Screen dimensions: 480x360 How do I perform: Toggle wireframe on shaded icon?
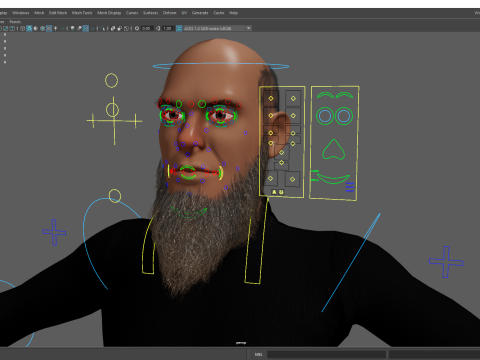(42, 29)
